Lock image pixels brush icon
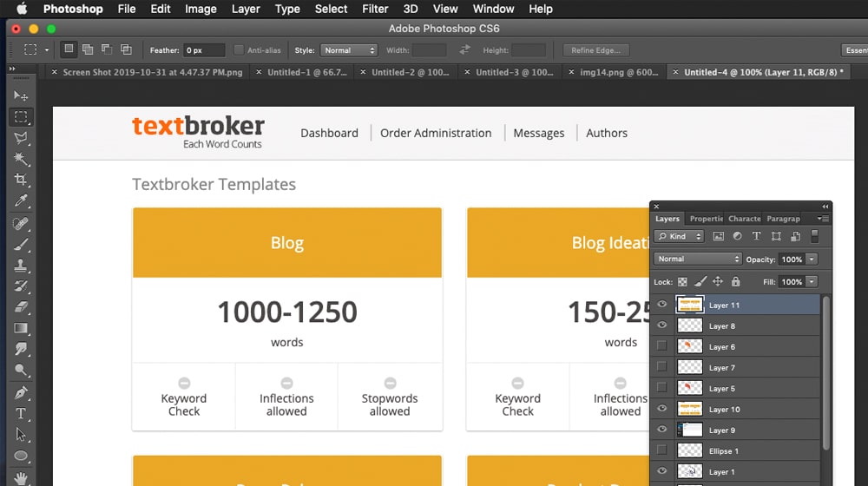The width and height of the screenshot is (868, 486). (x=700, y=282)
